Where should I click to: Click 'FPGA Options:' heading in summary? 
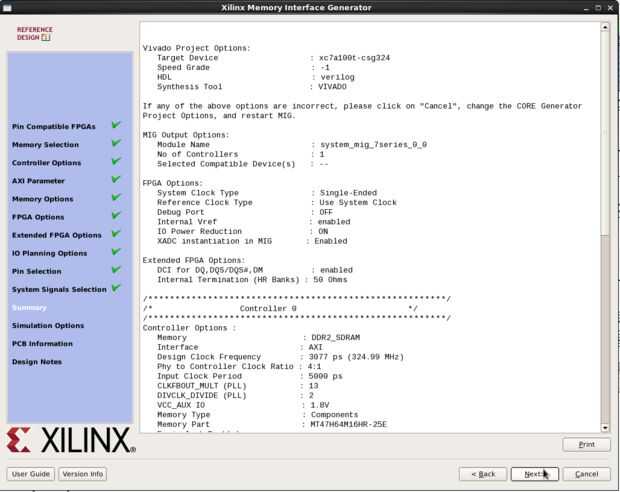click(172, 184)
